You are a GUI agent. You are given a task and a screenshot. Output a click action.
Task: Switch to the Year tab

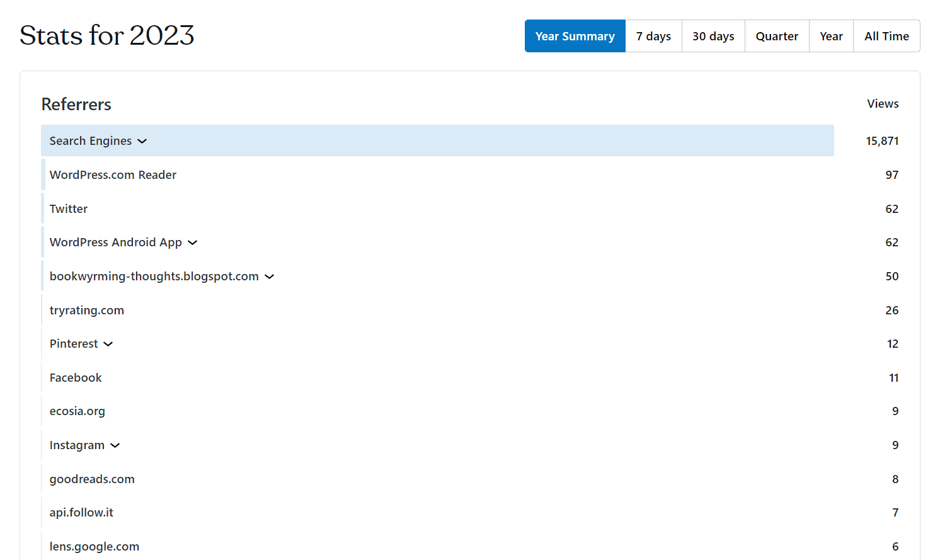coord(831,36)
